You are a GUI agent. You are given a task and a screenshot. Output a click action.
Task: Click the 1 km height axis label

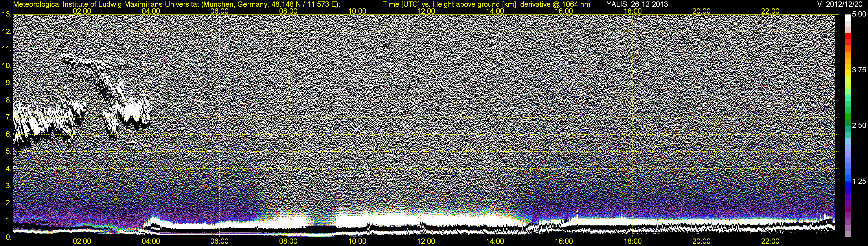coord(8,220)
